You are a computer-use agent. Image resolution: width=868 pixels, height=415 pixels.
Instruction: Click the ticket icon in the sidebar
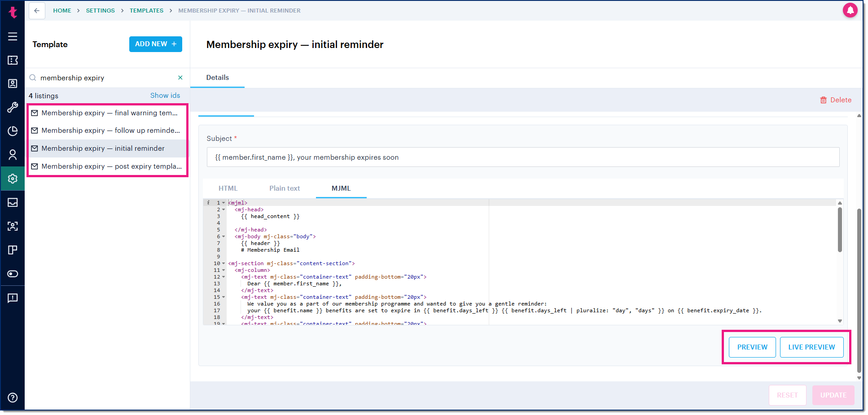point(13,60)
